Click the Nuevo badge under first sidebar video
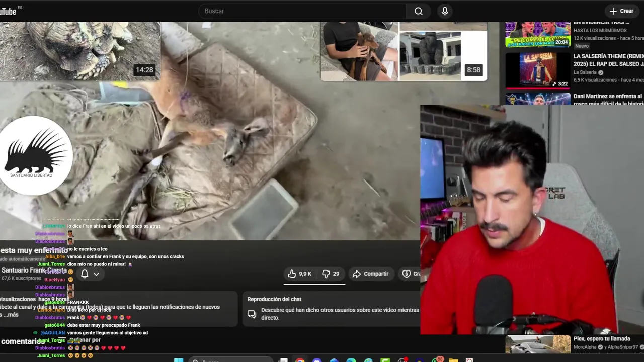The image size is (644, 362). (582, 46)
